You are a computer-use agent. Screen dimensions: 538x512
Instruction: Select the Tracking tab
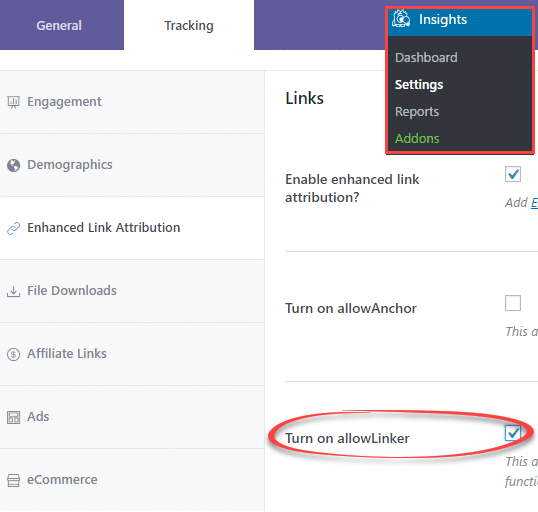point(189,25)
